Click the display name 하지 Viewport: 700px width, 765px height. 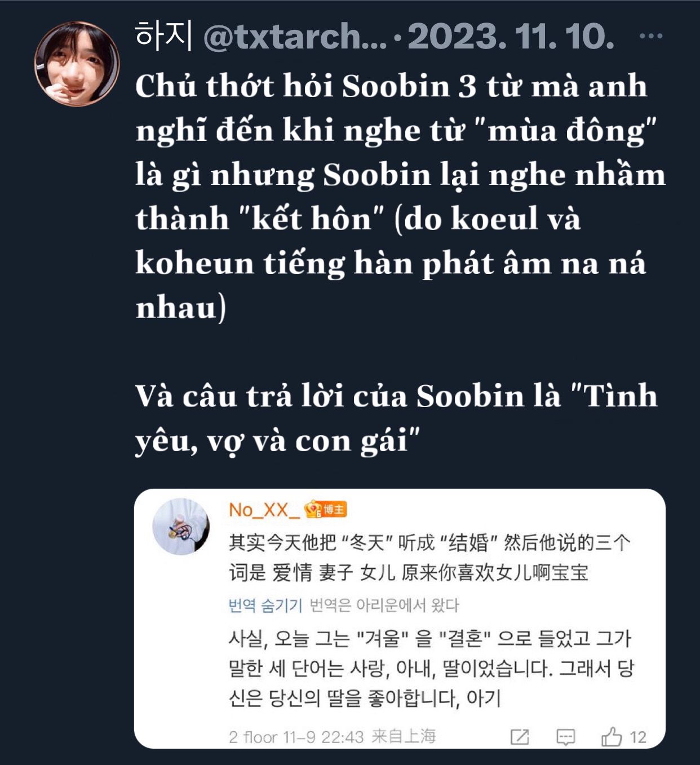point(164,36)
